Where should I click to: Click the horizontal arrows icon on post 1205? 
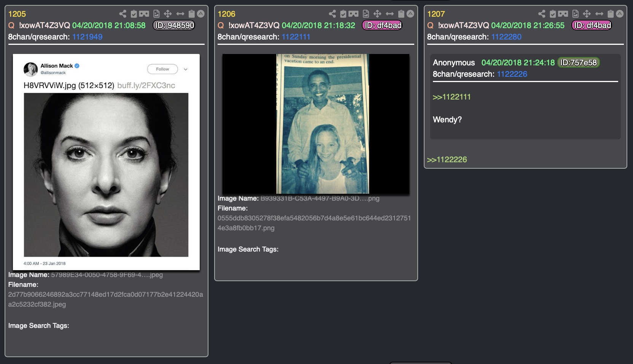180,14
